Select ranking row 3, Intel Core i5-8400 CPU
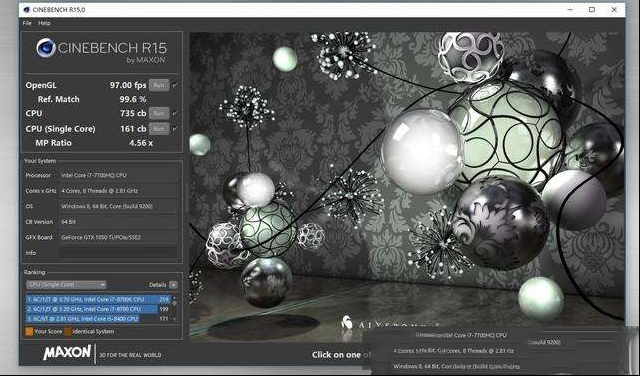The width and height of the screenshot is (640, 376). (98, 318)
